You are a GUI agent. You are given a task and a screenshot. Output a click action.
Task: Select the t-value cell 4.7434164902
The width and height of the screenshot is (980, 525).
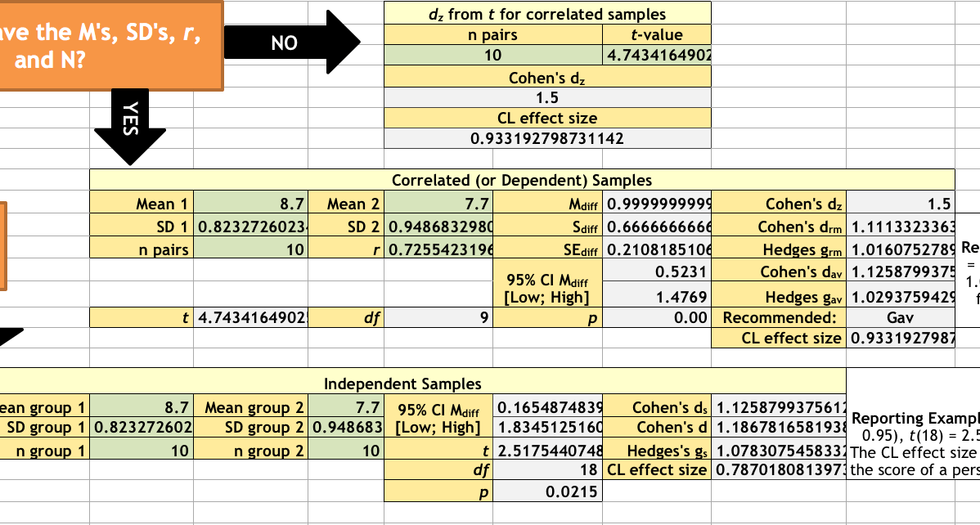point(657,55)
